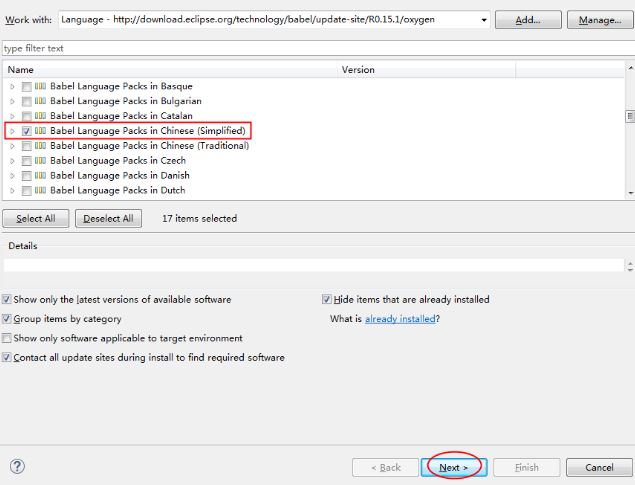Expand Catalan language packs tree node
Viewport: 635px width, 485px height.
pyautogui.click(x=13, y=116)
